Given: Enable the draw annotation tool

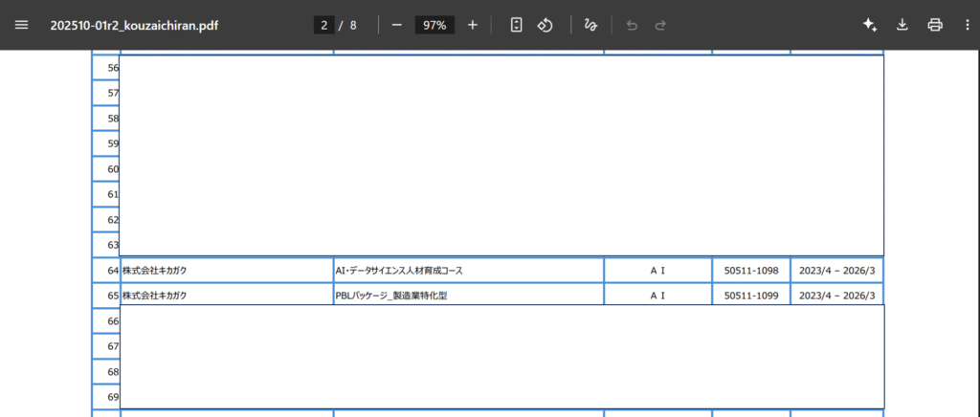Looking at the screenshot, I should pos(590,25).
